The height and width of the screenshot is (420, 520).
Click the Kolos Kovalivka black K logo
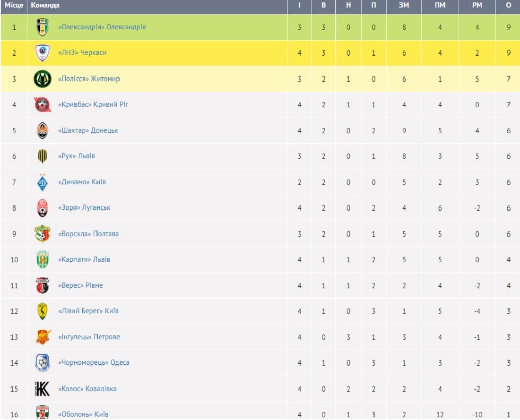(x=43, y=389)
